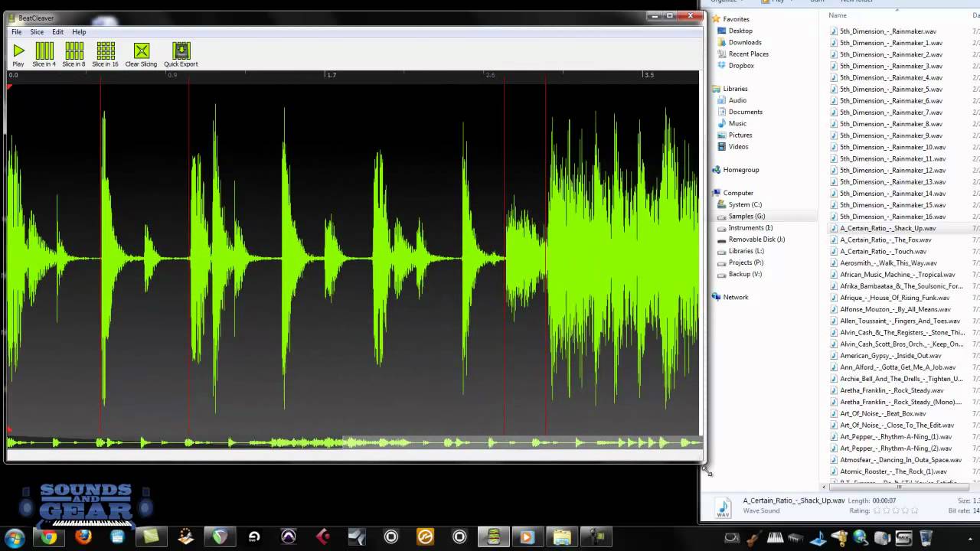Launch Firefox from the taskbar
Screen dimensions: 980x551
(83, 537)
